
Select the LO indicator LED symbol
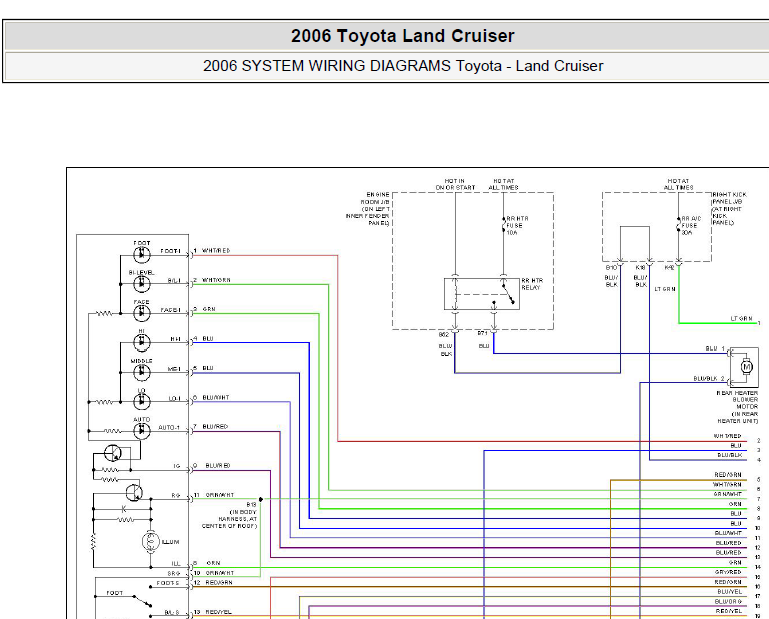point(142,401)
